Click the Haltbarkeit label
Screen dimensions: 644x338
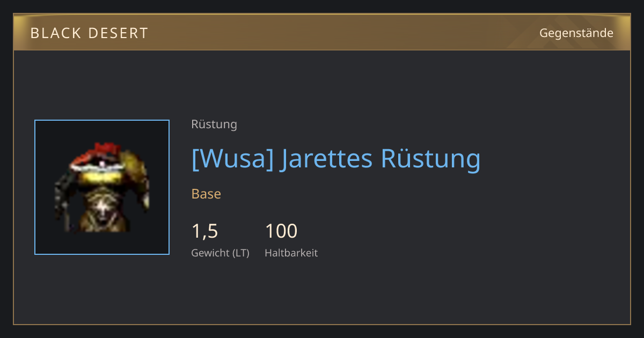tap(291, 253)
